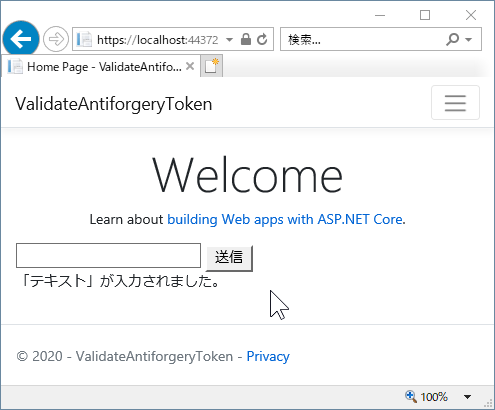Click the refresh icon in address bar
This screenshot has height=410, width=495.
(262, 39)
